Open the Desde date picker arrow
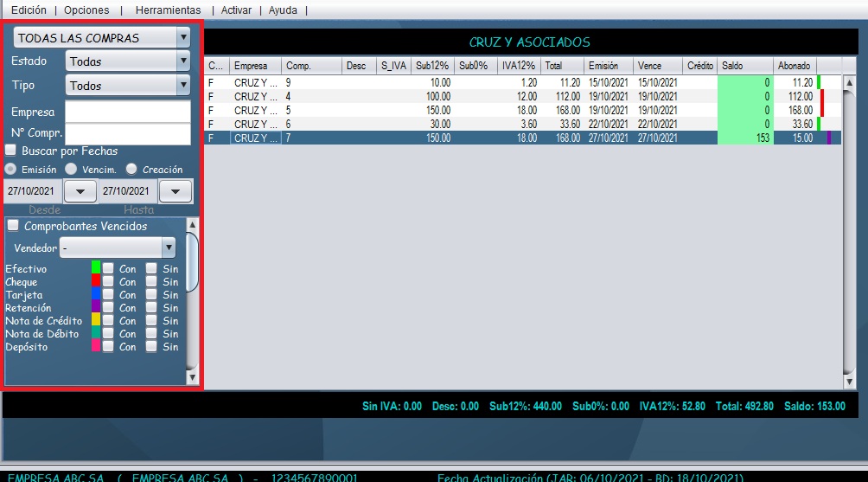The image size is (868, 482). (x=80, y=191)
